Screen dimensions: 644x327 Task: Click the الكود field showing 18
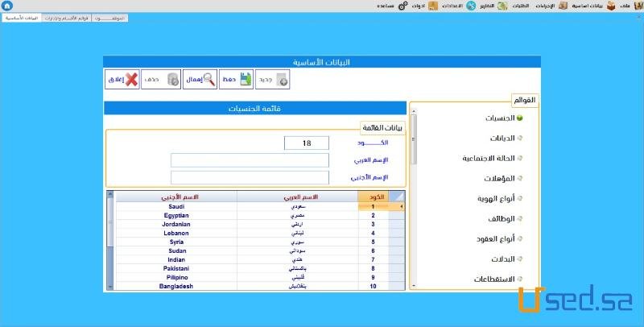307,143
